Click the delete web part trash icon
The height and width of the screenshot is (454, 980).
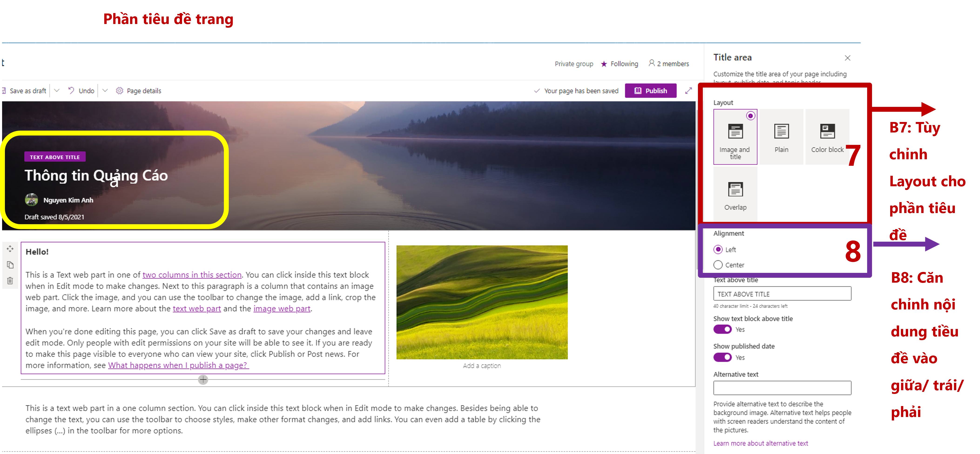[10, 281]
